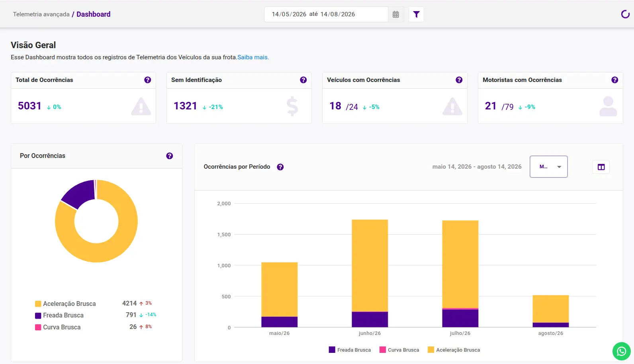Click the 26 Curva Brusca count
Image resolution: width=634 pixels, height=364 pixels.
click(x=133, y=327)
